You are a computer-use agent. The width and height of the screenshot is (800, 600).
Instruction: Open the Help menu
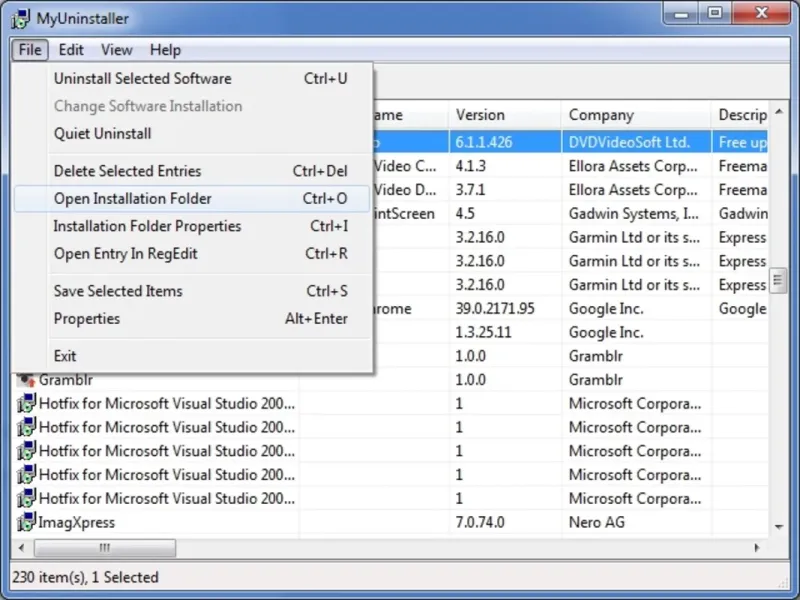[x=165, y=50]
